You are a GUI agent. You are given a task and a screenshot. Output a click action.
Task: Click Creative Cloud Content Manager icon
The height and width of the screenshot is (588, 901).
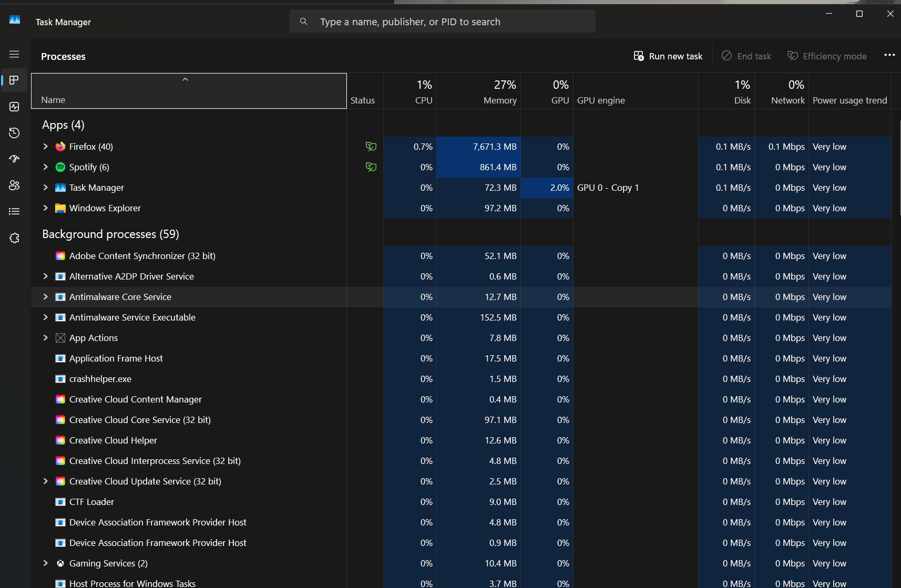[x=60, y=399]
